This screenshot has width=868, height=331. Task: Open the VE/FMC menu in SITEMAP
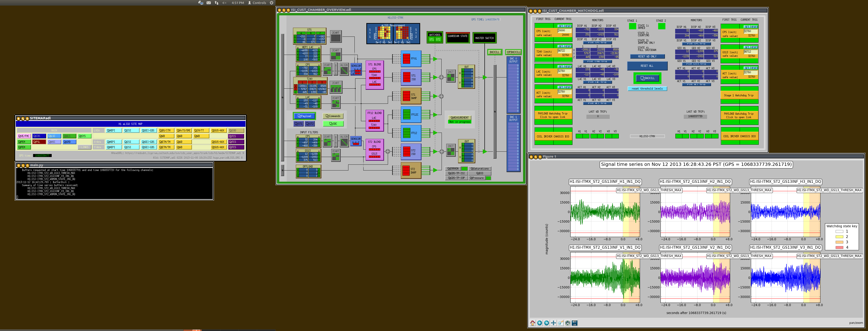(x=24, y=136)
